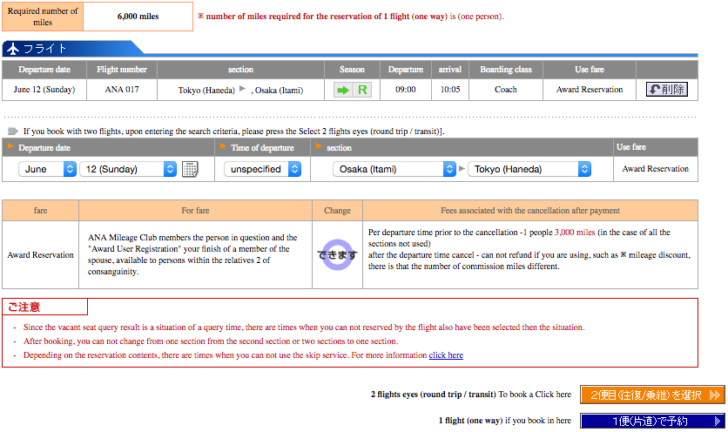Click '3,000 miles' cancellation fee text
The width and height of the screenshot is (728, 432).
pyautogui.click(x=575, y=232)
